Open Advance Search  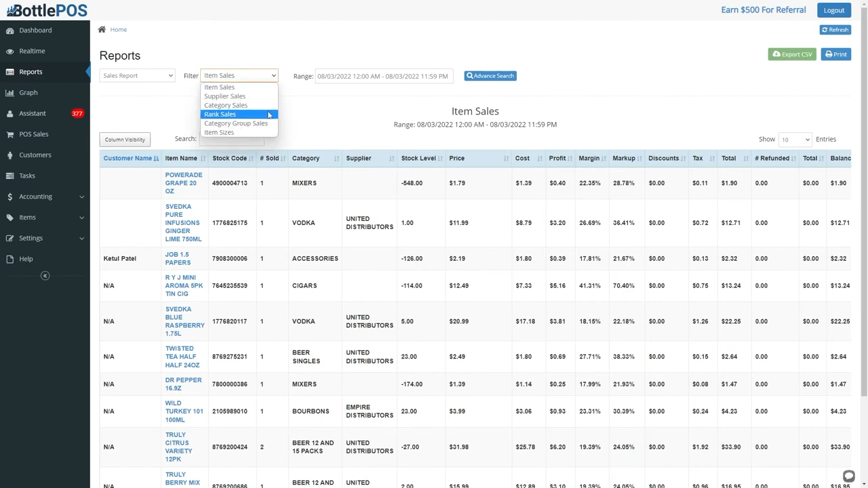(x=490, y=76)
